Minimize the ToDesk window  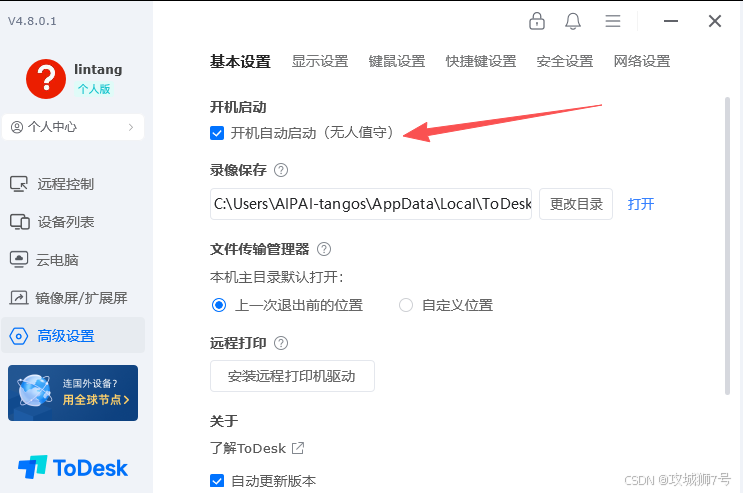(671, 21)
